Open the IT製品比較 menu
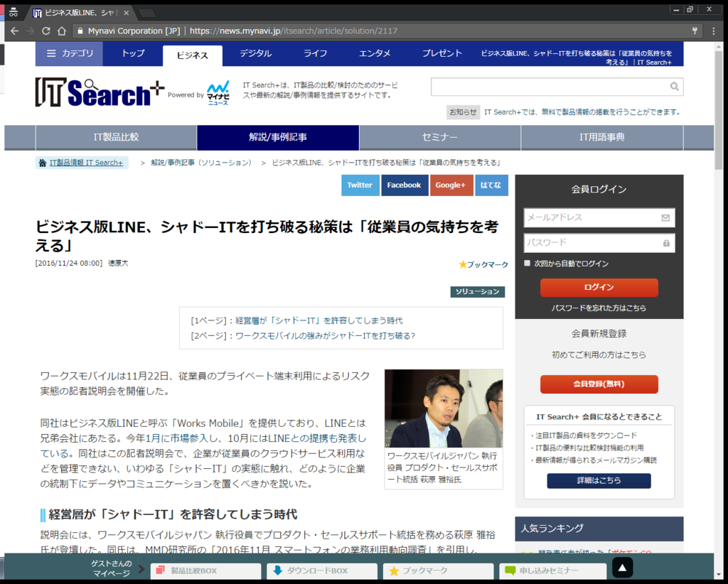 (x=116, y=137)
